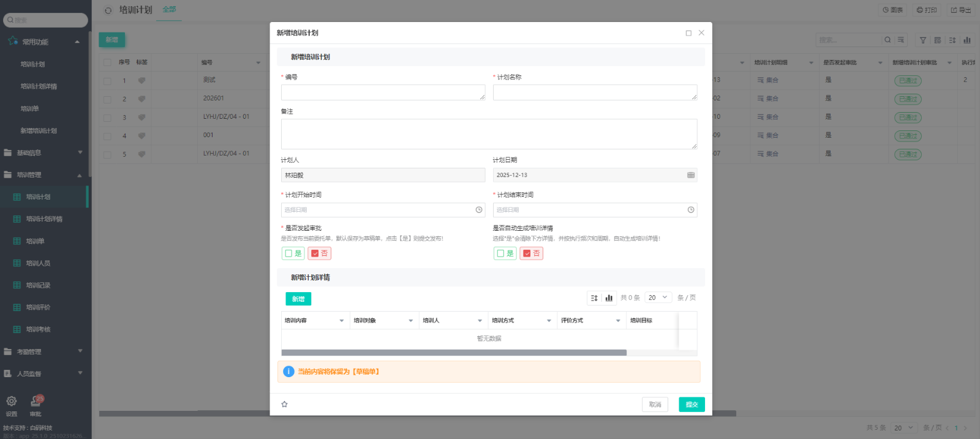Click the refresh icon beside 培训计划 title
Viewport: 980px width, 439px height.
tap(108, 10)
